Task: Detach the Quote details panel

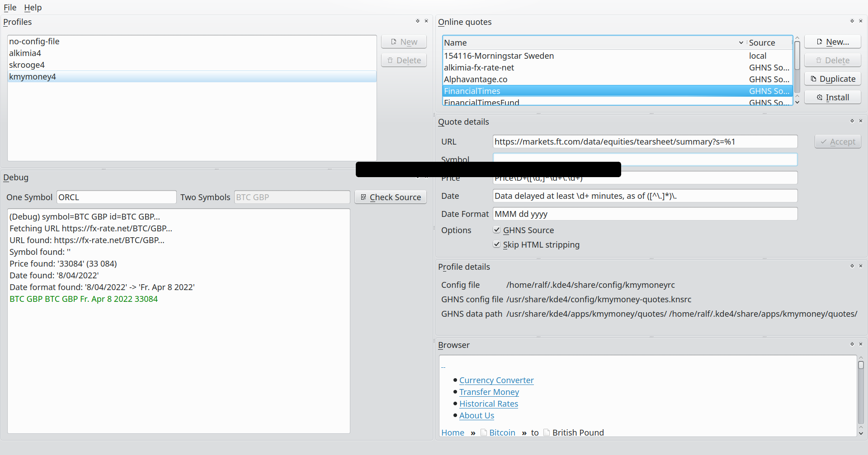Action: tap(852, 121)
